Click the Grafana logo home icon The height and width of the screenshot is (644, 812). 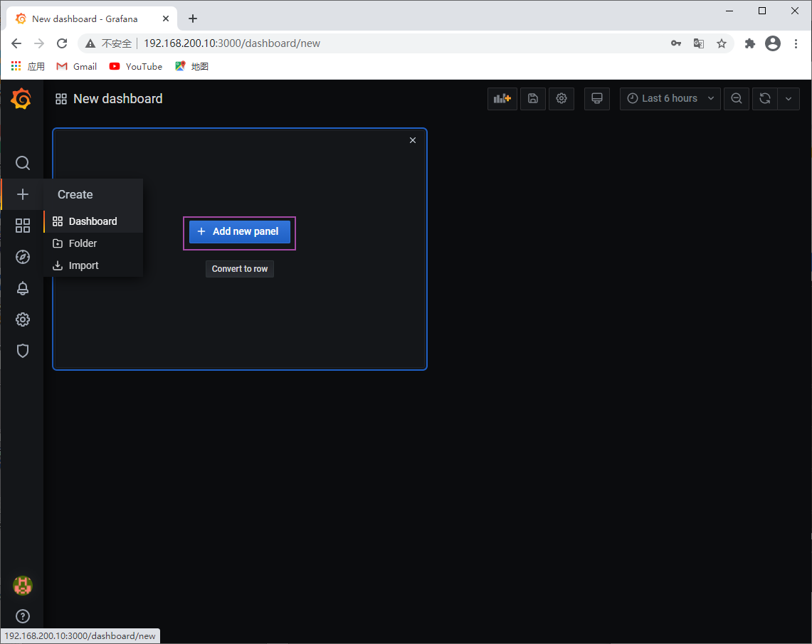(x=21, y=99)
